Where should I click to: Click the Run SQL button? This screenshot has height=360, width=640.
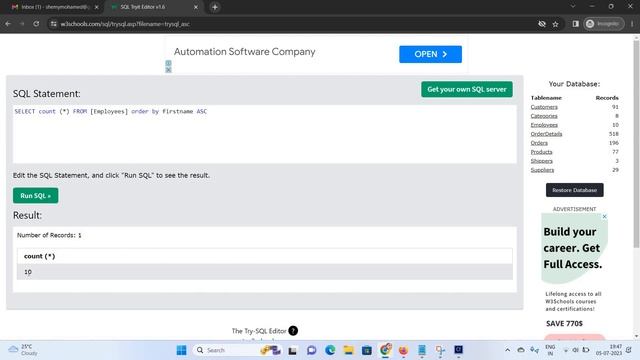pyautogui.click(x=36, y=196)
